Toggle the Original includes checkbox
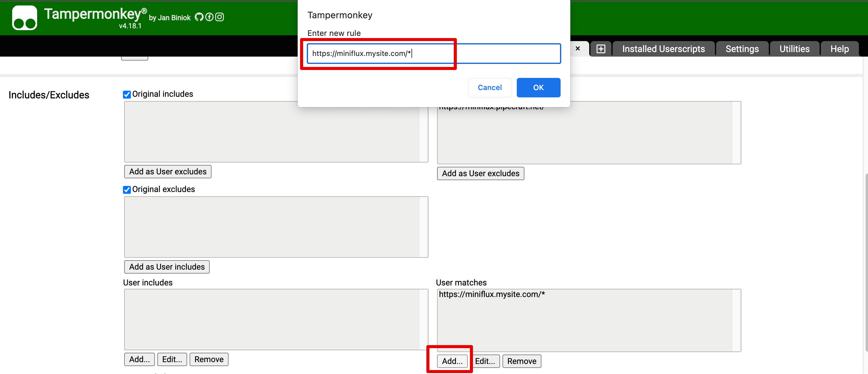The height and width of the screenshot is (374, 868). pyautogui.click(x=127, y=94)
